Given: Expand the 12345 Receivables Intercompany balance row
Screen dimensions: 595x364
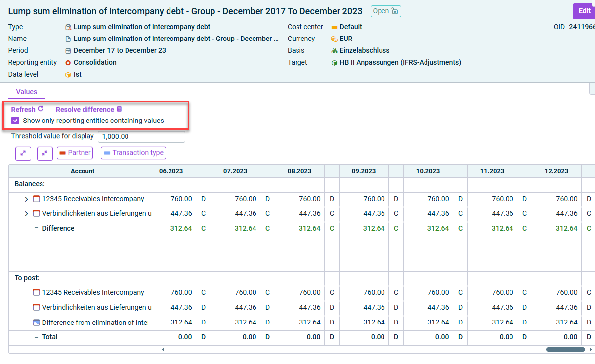Looking at the screenshot, I should tap(27, 199).
